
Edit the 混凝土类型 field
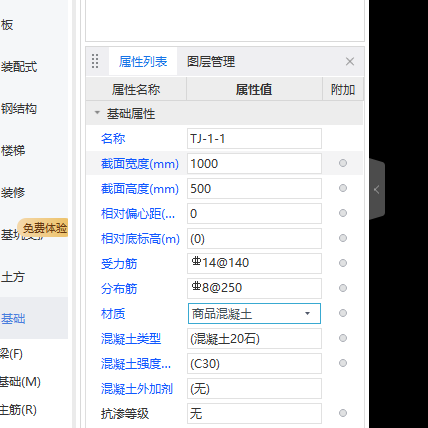pyautogui.click(x=254, y=338)
